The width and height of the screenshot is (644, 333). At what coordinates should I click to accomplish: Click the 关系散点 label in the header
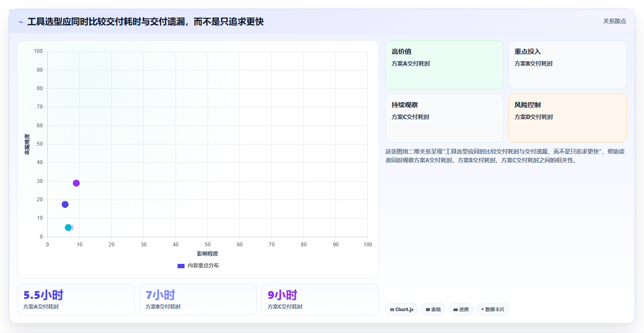click(x=615, y=21)
